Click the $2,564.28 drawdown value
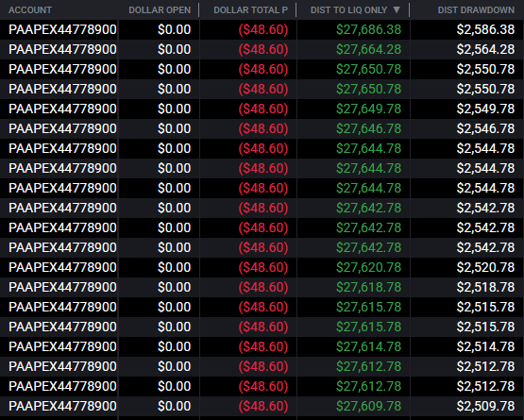This screenshot has height=420, width=524. click(485, 49)
